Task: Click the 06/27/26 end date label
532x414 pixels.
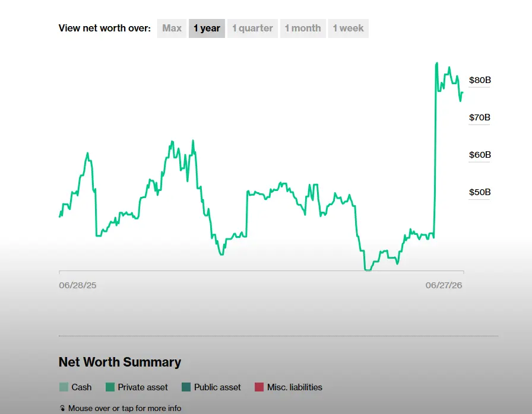Action: point(444,285)
